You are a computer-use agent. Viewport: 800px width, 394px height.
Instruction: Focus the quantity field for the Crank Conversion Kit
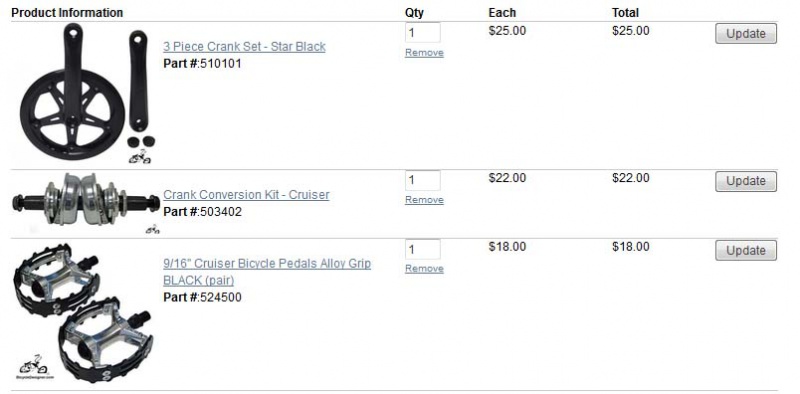click(423, 180)
